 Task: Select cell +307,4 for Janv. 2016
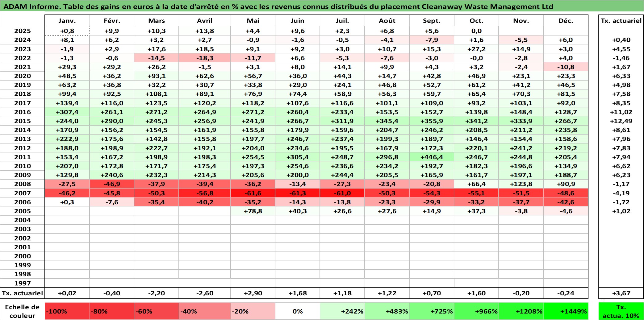pos(67,112)
